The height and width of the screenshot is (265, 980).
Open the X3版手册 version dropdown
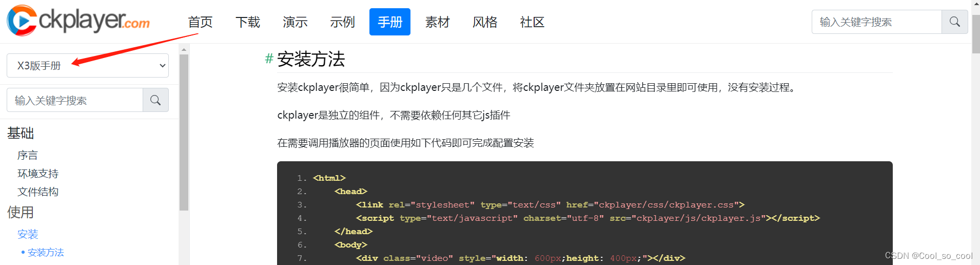(x=88, y=66)
